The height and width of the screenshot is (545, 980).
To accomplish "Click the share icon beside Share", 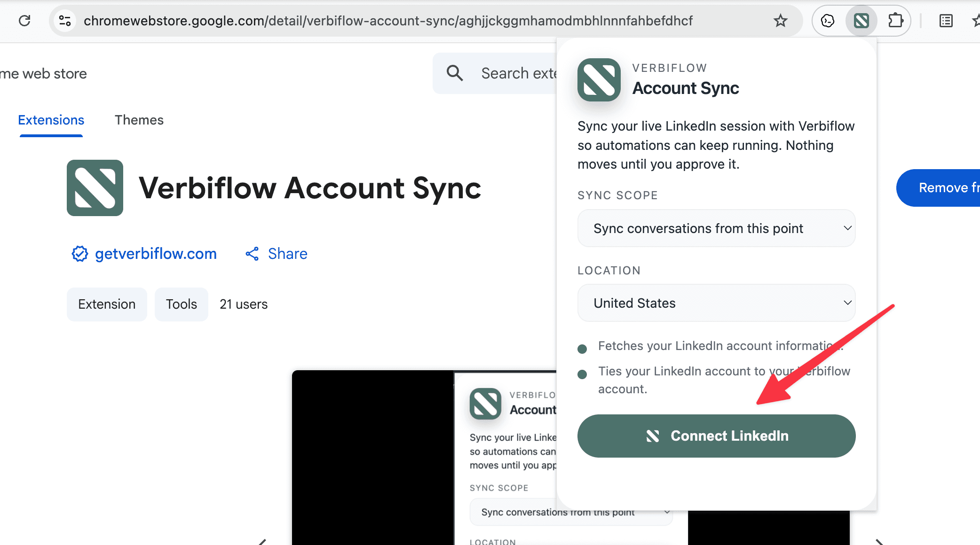I will point(252,254).
